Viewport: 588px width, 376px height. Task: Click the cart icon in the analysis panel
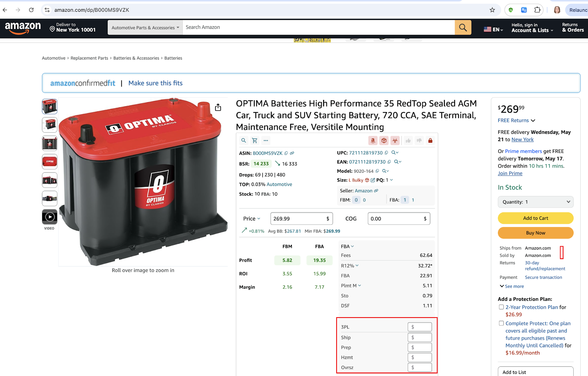click(x=254, y=140)
